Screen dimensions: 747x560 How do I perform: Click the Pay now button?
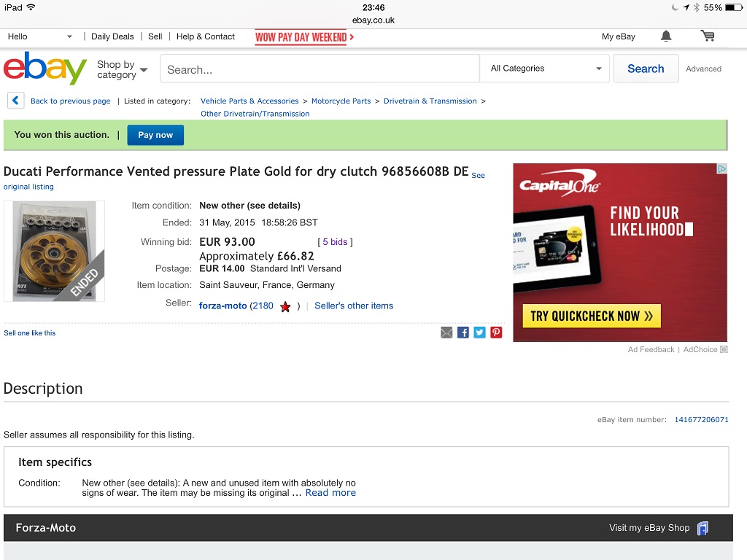pos(155,135)
